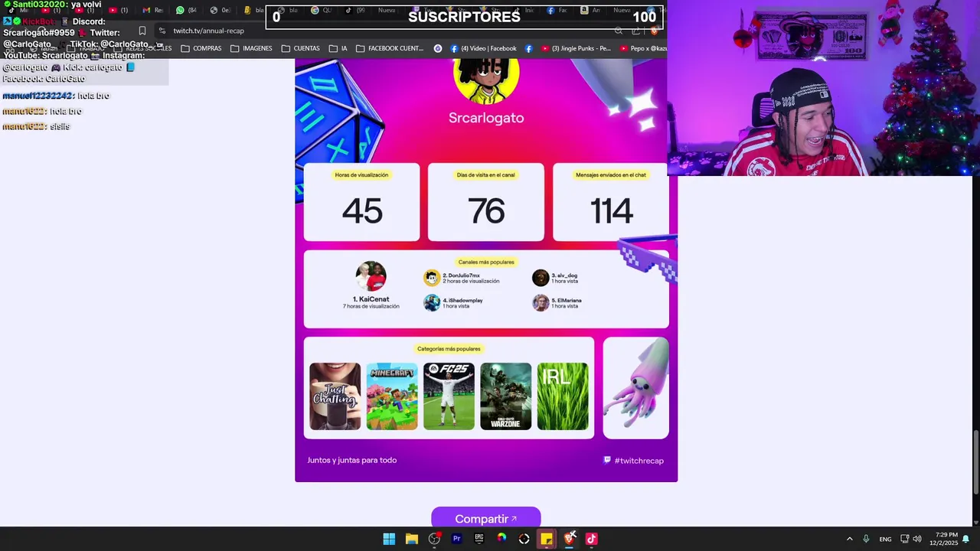Click the 'Categorías más populares' label
Screen dimensions: 980x551
[x=449, y=349]
